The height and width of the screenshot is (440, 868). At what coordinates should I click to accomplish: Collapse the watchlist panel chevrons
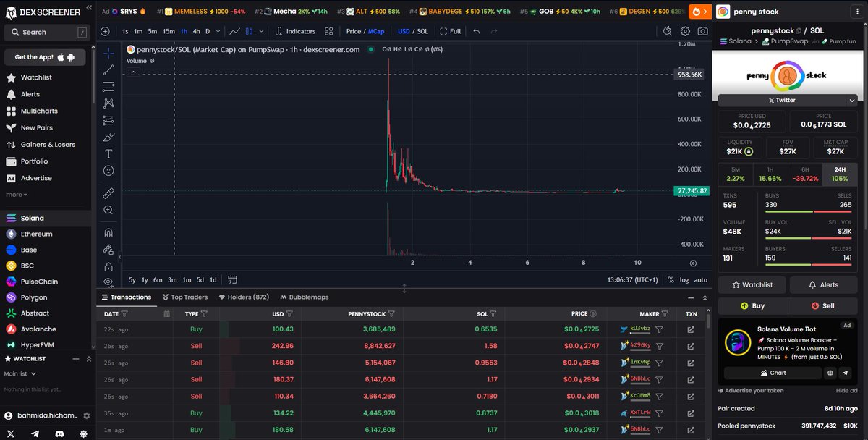[89, 359]
